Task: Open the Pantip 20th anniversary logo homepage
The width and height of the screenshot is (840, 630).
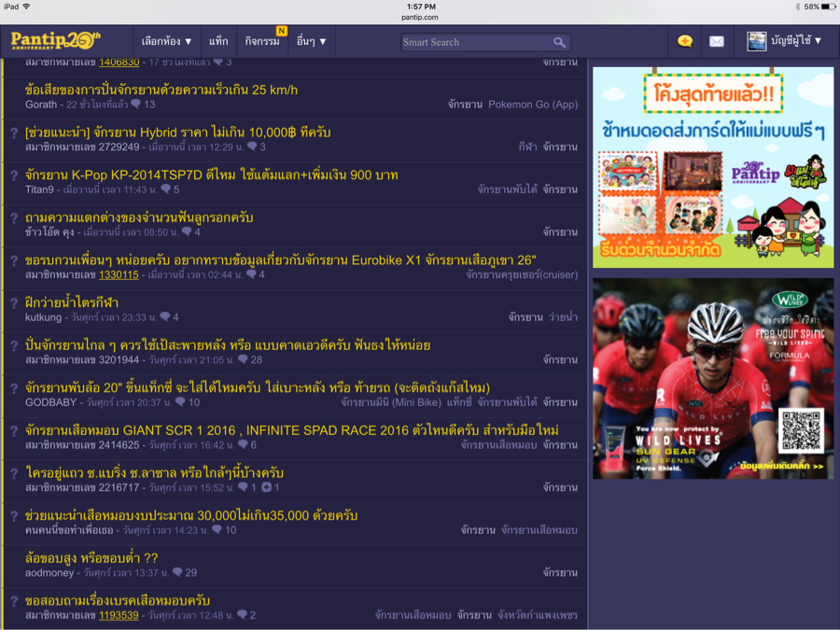Action: click(56, 41)
